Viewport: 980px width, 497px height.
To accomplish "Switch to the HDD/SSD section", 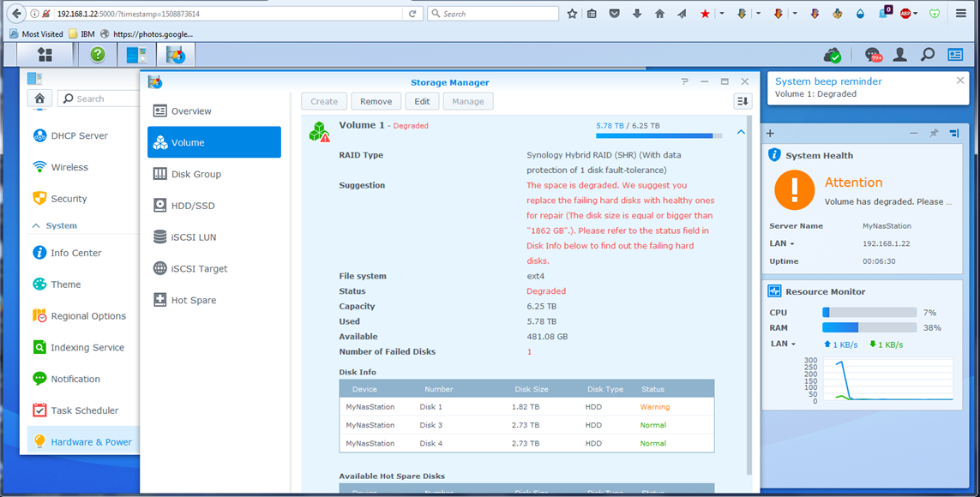I will (x=192, y=206).
